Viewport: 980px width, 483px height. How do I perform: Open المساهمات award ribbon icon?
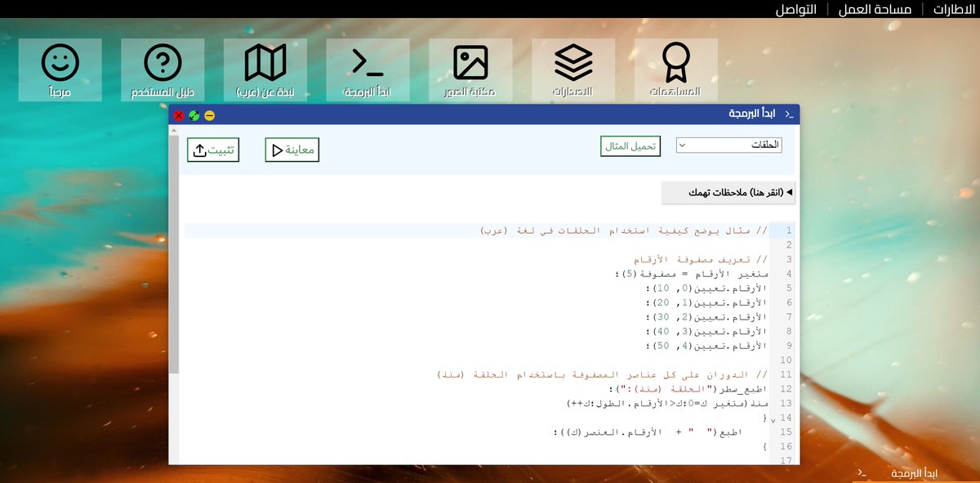pos(676,69)
